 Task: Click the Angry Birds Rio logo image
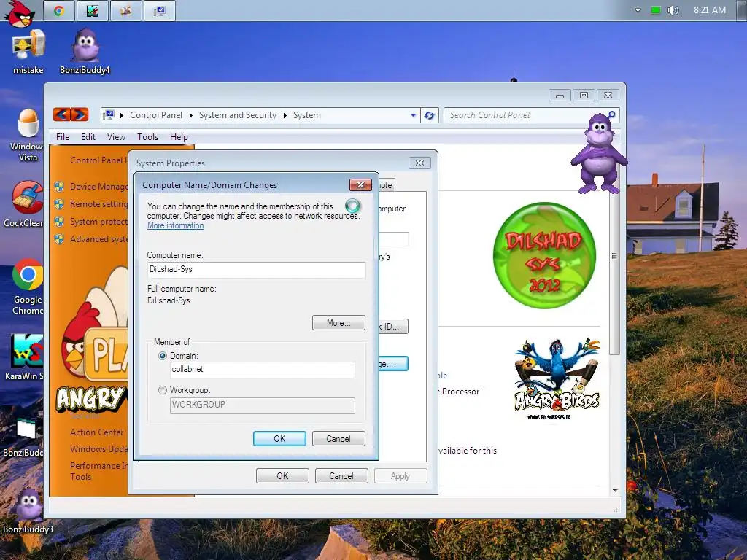tap(557, 378)
